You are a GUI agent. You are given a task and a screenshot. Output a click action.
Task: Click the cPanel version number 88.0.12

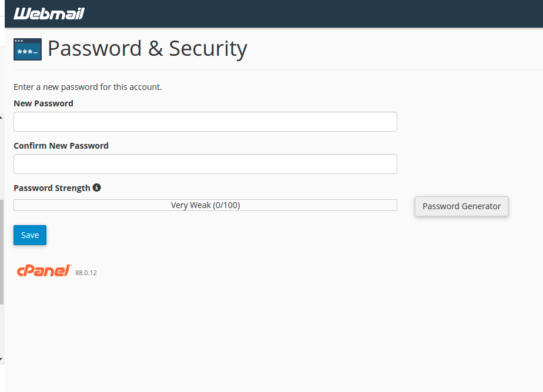point(86,273)
